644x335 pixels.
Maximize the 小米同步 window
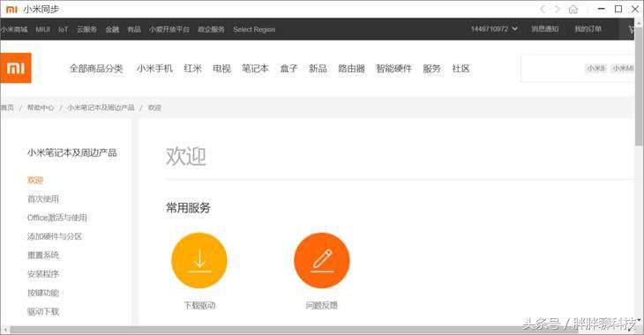coord(618,9)
